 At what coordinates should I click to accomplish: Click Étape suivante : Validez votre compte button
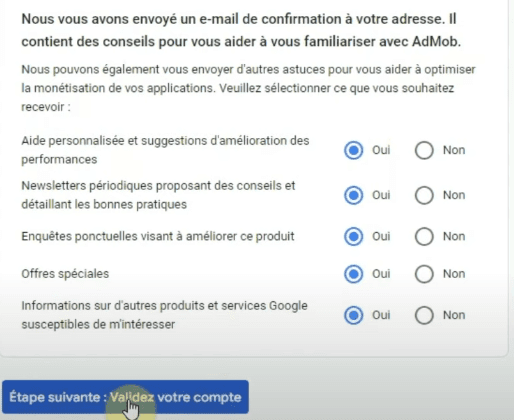click(x=125, y=397)
